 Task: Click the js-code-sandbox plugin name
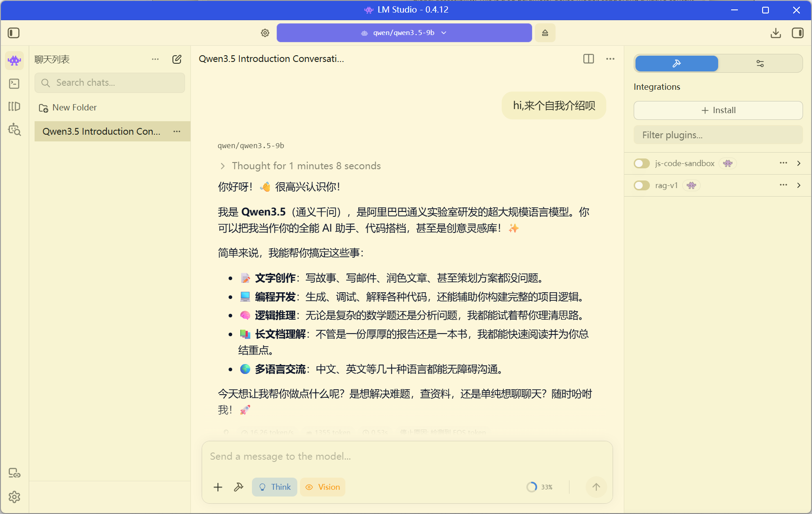tap(684, 163)
